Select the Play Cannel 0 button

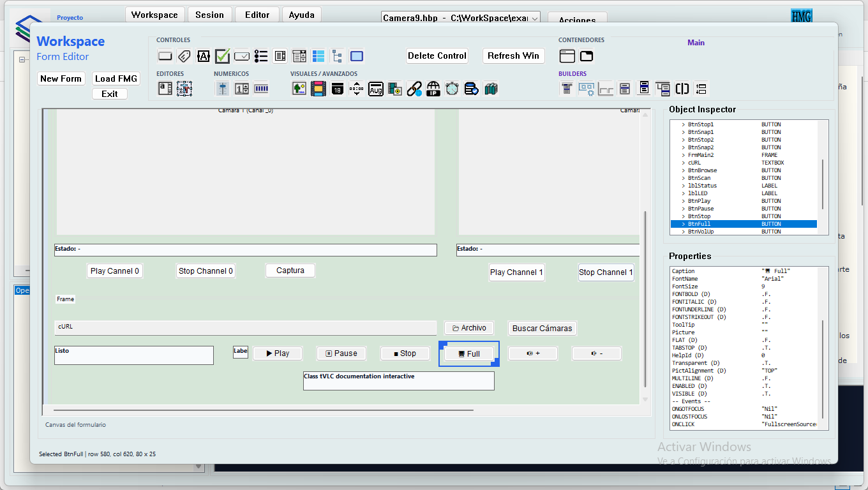click(x=115, y=271)
